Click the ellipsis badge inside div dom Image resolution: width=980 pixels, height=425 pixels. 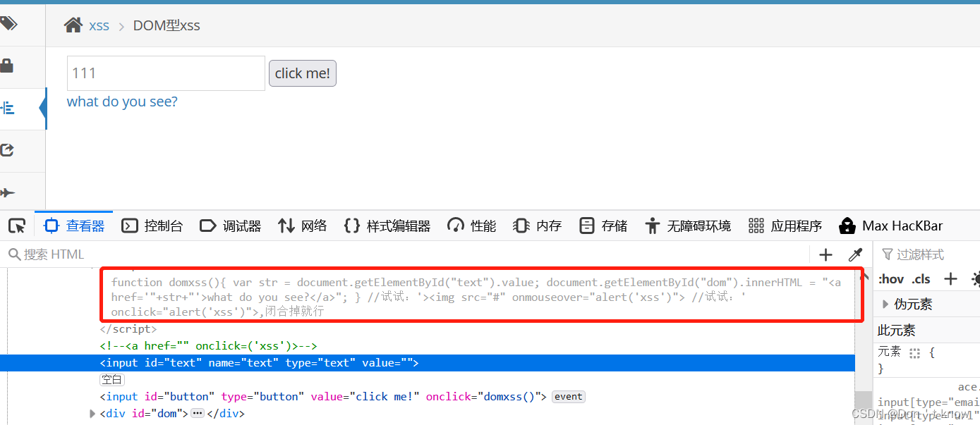pyautogui.click(x=198, y=414)
